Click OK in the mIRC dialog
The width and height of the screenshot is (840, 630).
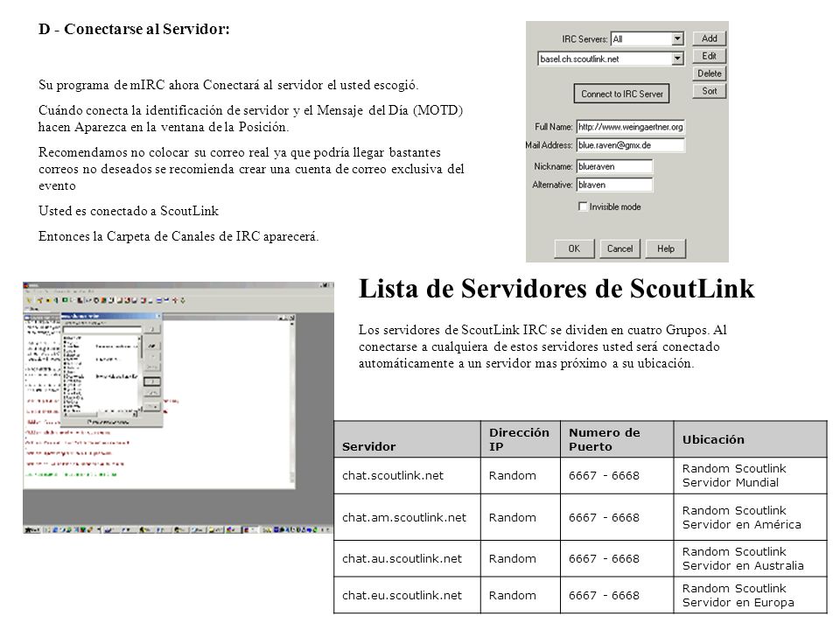pos(574,248)
